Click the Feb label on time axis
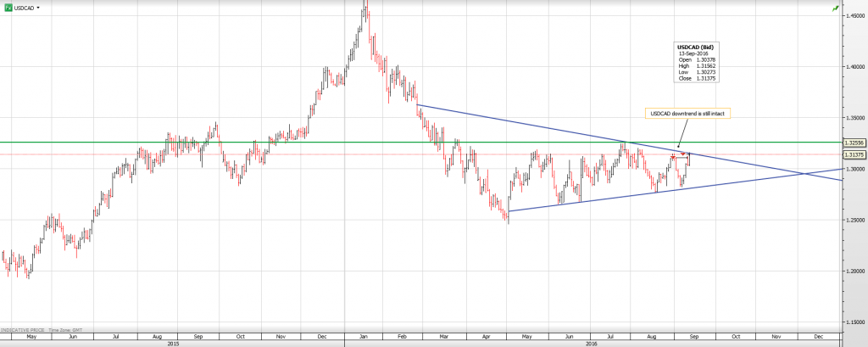This screenshot has height=347, width=868. (x=403, y=336)
